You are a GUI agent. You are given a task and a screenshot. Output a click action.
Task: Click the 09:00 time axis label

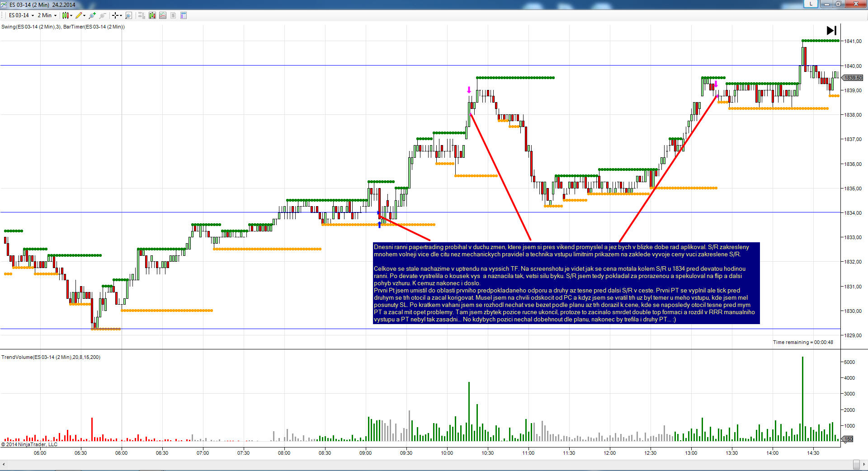pos(366,453)
